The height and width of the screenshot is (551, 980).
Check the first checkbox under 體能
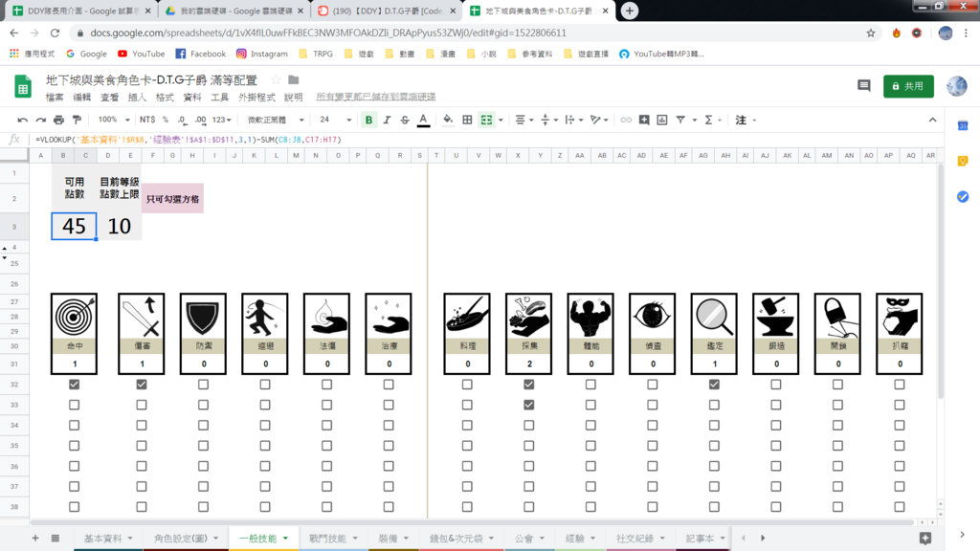[x=590, y=385]
